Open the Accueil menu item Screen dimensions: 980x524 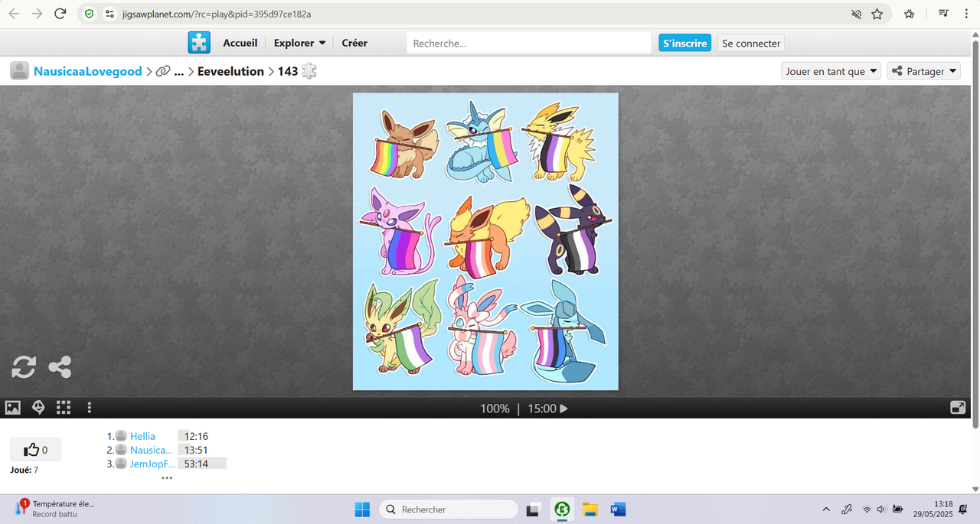tap(240, 43)
